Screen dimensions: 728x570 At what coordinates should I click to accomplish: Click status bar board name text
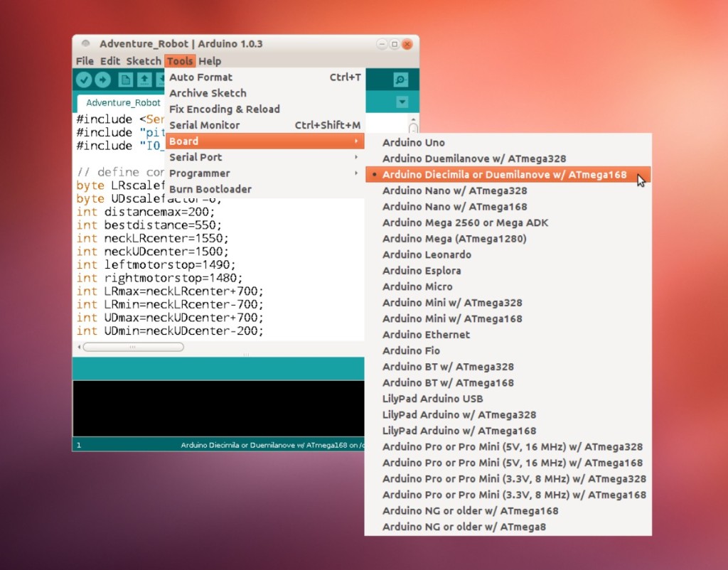pos(272,445)
